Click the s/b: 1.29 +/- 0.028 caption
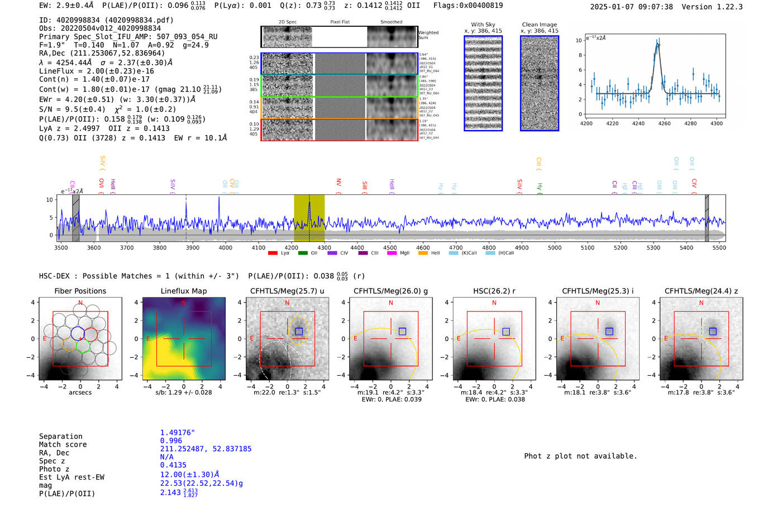The height and width of the screenshot is (532, 782). pos(184,392)
